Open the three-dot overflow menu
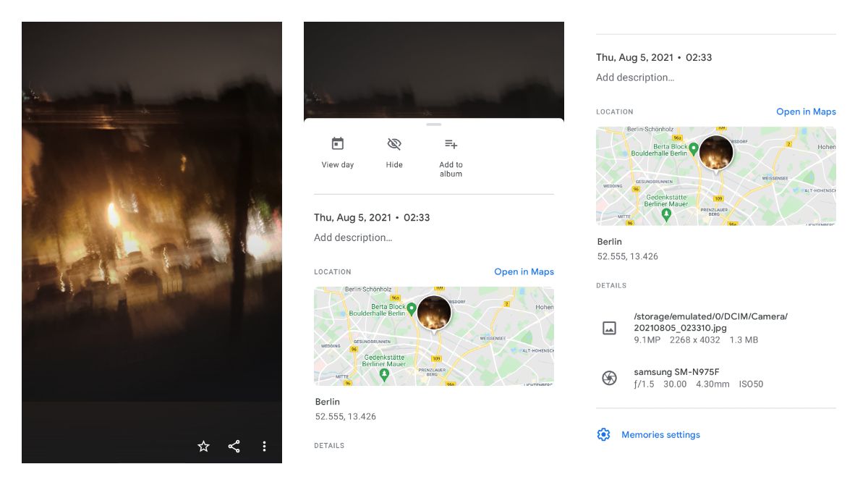Screen dimensions: 868x485 tap(264, 446)
